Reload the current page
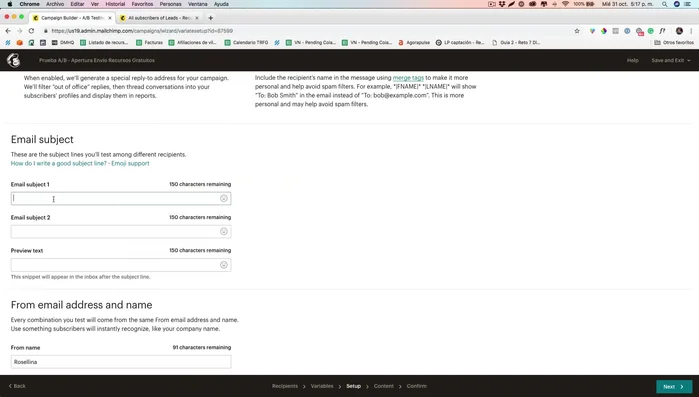699x397 pixels. [x=31, y=31]
